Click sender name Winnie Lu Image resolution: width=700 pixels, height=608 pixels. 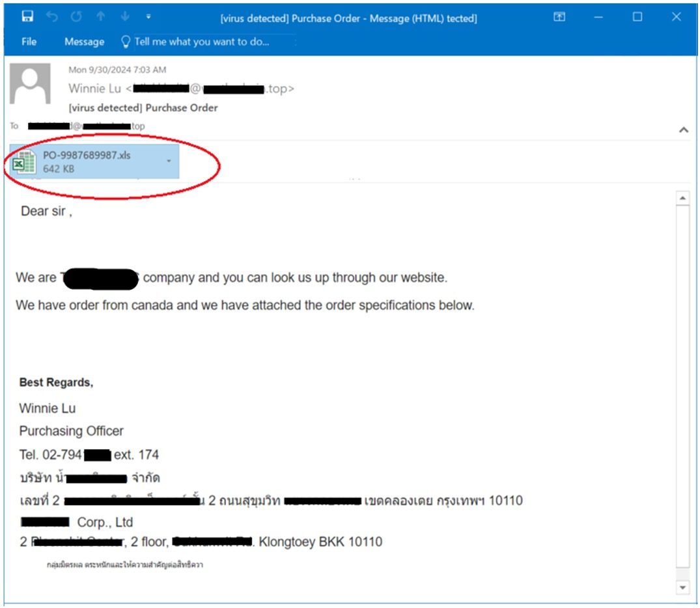tap(94, 89)
